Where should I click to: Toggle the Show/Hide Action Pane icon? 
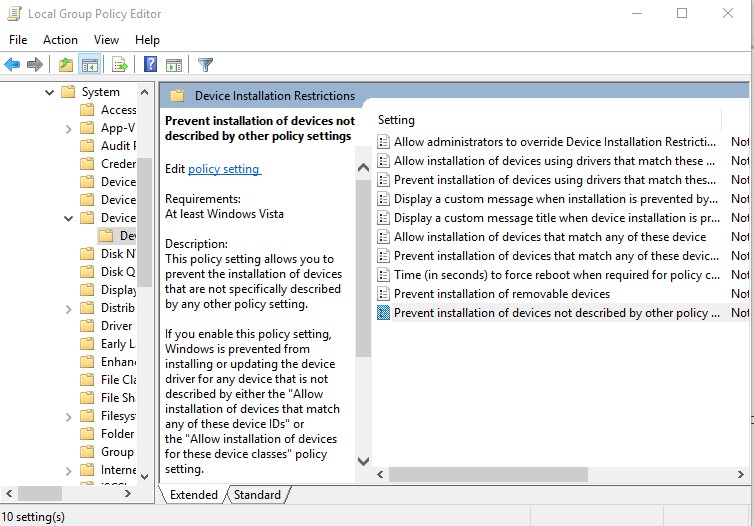pyautogui.click(x=174, y=64)
